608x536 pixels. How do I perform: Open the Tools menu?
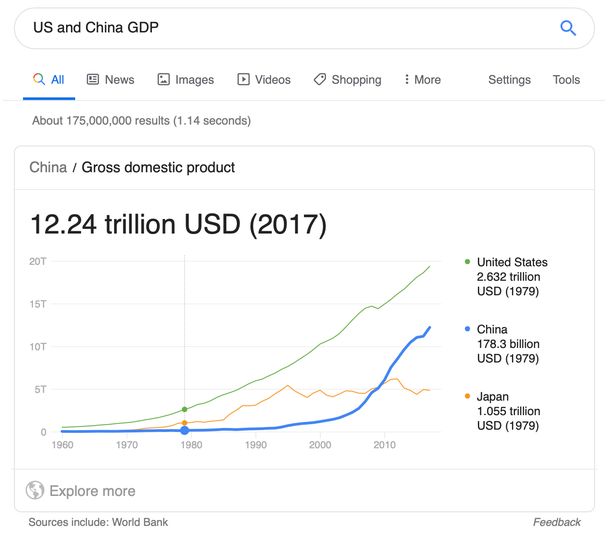tap(566, 80)
